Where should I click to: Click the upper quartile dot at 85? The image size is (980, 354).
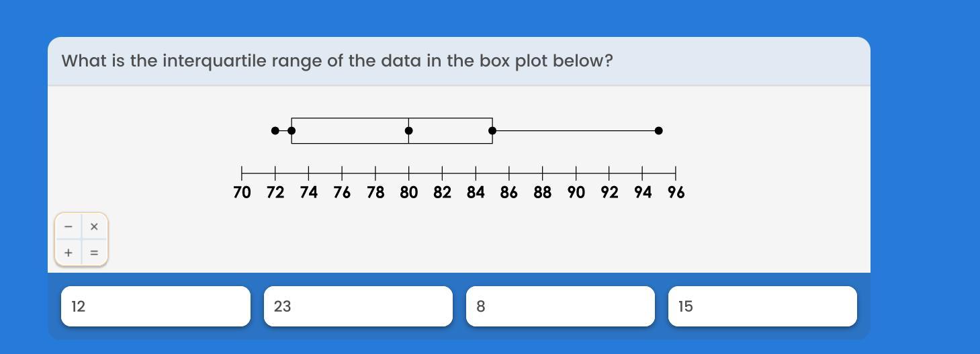coord(492,130)
